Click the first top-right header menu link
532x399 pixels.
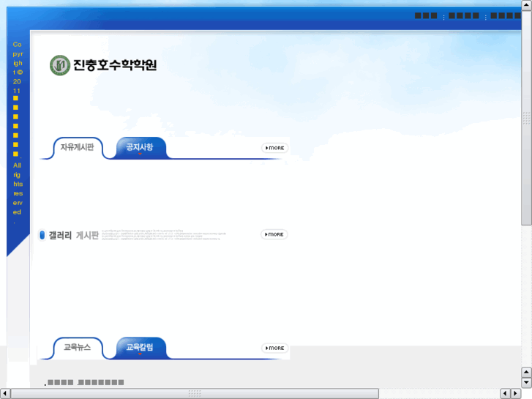pos(426,15)
